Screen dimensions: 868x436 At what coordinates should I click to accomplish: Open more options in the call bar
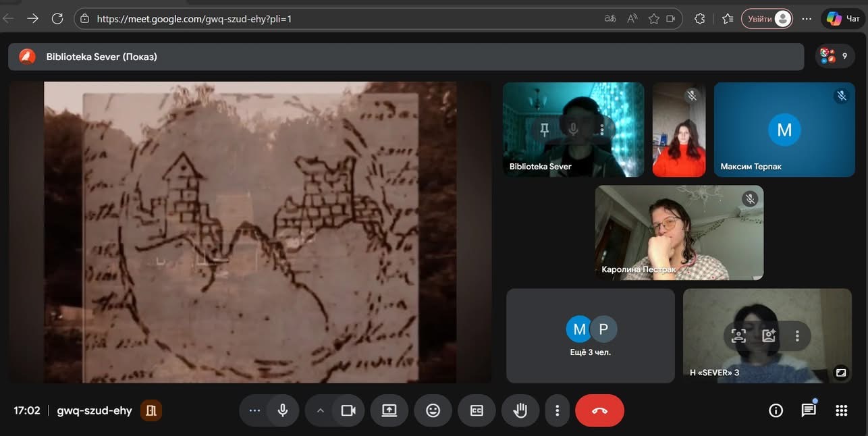(557, 410)
